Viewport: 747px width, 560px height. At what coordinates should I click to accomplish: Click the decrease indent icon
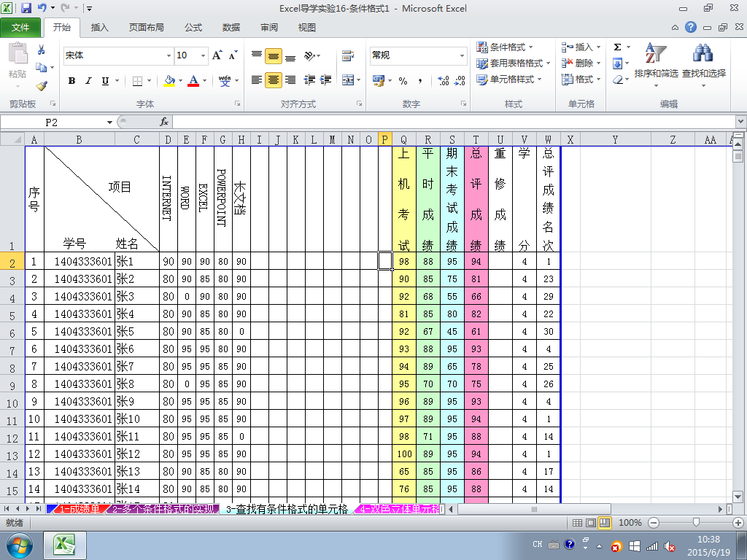(309, 80)
